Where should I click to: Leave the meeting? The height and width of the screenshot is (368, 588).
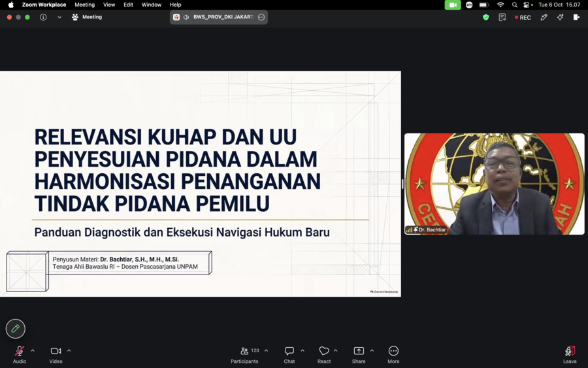(570, 354)
